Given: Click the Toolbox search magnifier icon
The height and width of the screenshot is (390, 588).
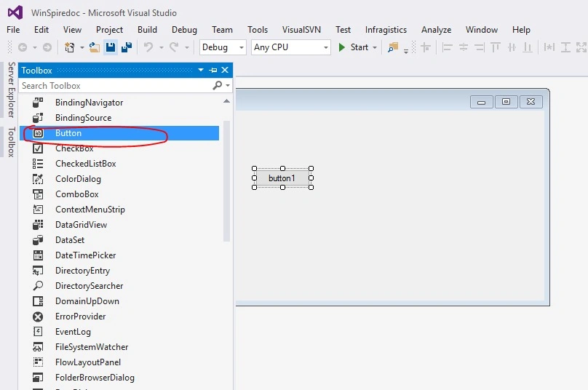Looking at the screenshot, I should [x=217, y=86].
